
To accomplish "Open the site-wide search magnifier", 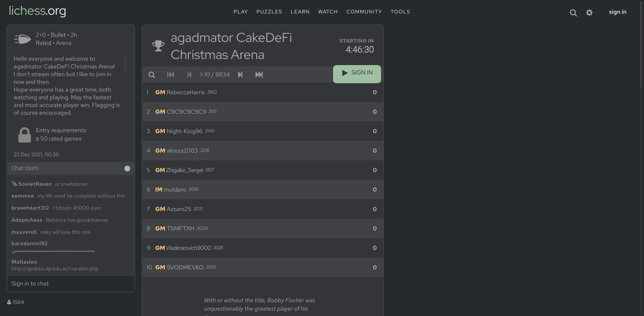I will click(573, 12).
